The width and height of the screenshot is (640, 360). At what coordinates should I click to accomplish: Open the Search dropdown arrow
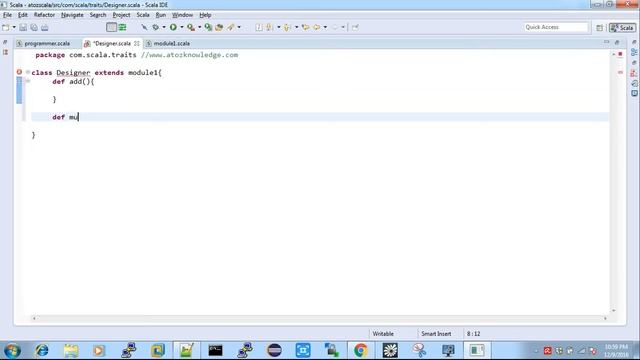239,27
